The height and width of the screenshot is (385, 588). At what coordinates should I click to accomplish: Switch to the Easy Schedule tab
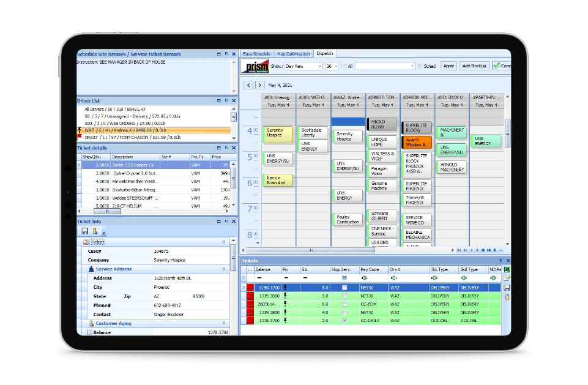point(256,54)
